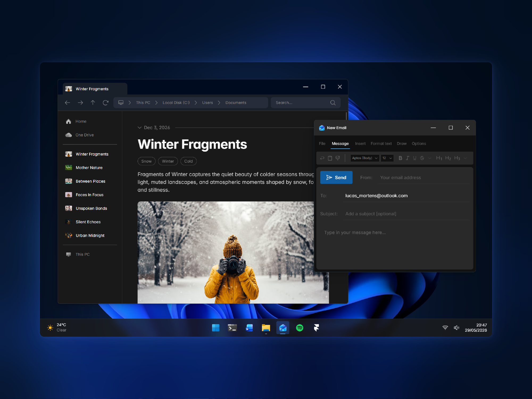Toggle italic formatting in the email toolbar

click(x=408, y=158)
